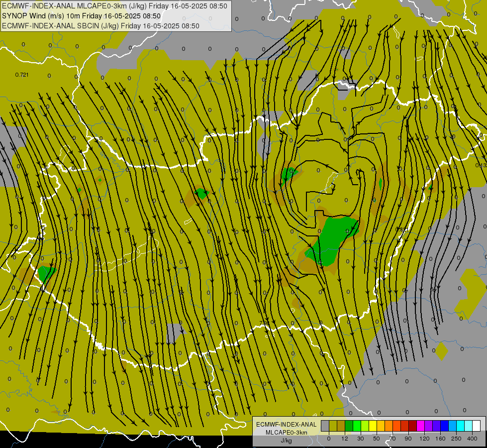The image size is (487, 448).
Task: Pick the yellow-green legend swatch
Action: tap(365, 426)
